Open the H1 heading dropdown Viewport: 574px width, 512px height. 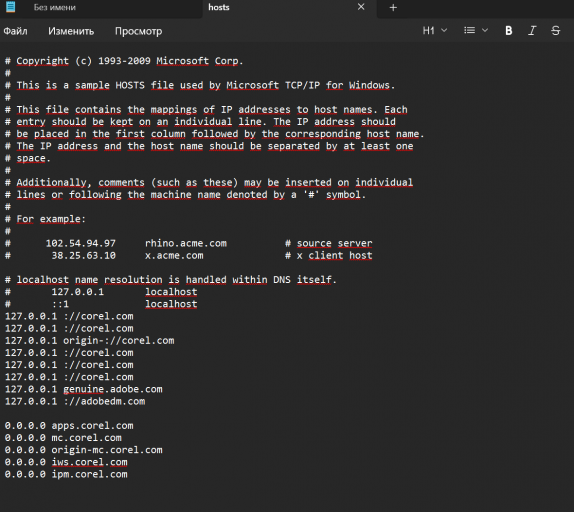[x=435, y=30]
